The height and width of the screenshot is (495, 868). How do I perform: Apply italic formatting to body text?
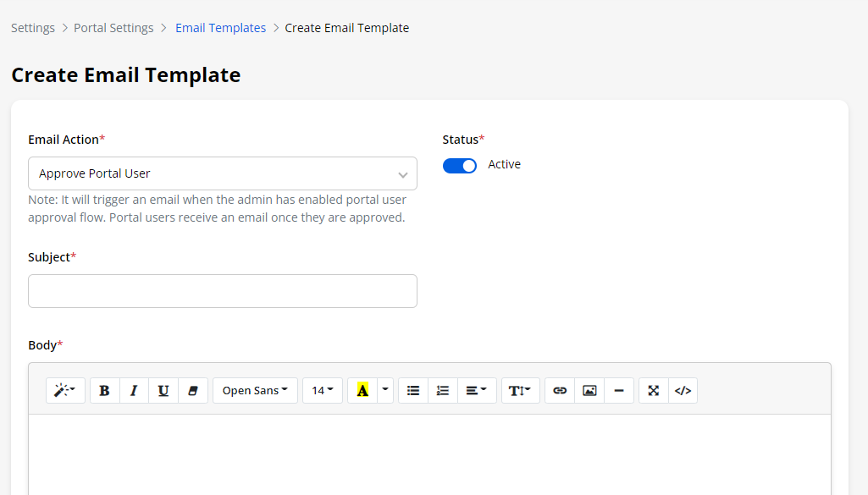134,390
